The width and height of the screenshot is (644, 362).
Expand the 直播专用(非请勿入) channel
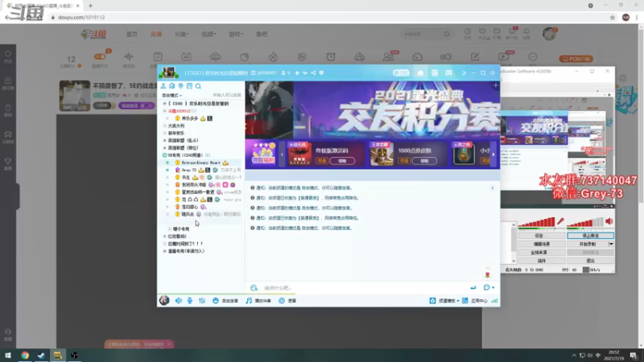coord(165,251)
